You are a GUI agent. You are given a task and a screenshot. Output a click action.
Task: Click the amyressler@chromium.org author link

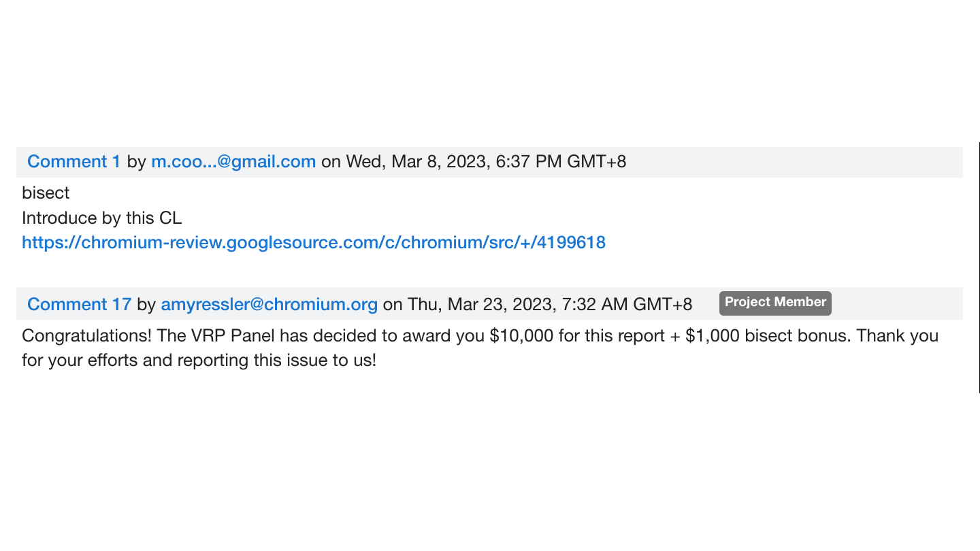pos(269,304)
